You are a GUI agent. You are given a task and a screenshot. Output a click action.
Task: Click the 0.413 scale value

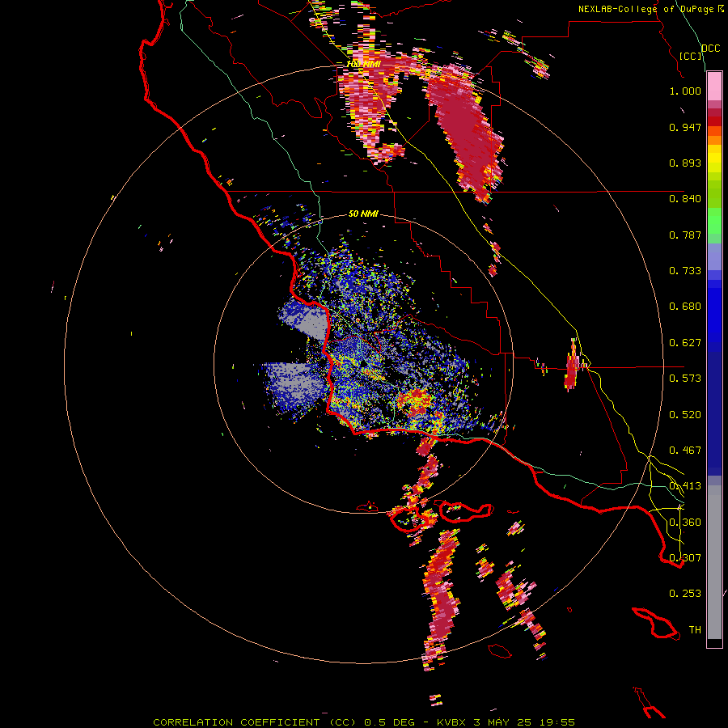tap(685, 486)
